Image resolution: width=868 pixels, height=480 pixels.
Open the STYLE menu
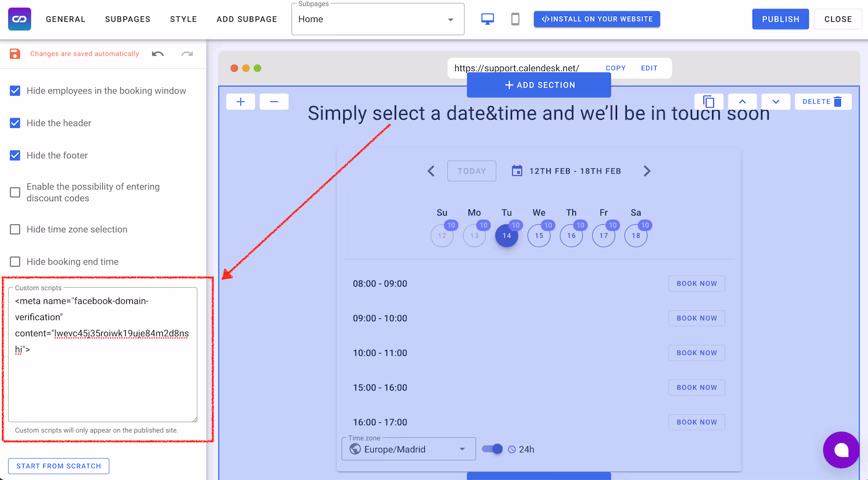(x=183, y=18)
